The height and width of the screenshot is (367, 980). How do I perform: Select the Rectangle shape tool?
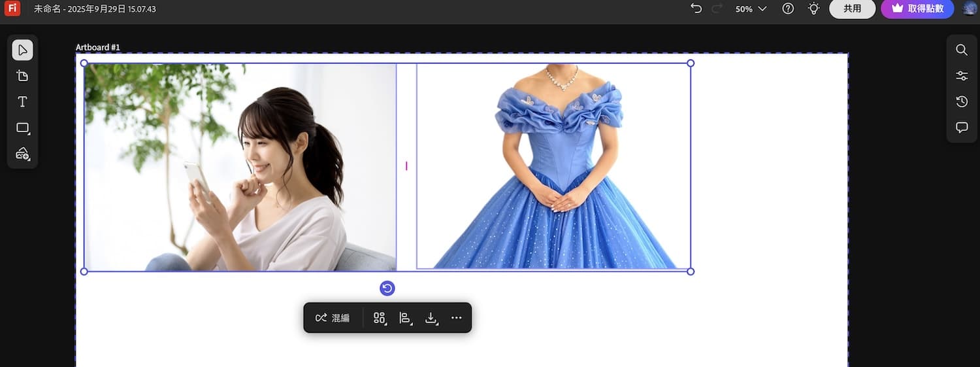click(22, 128)
